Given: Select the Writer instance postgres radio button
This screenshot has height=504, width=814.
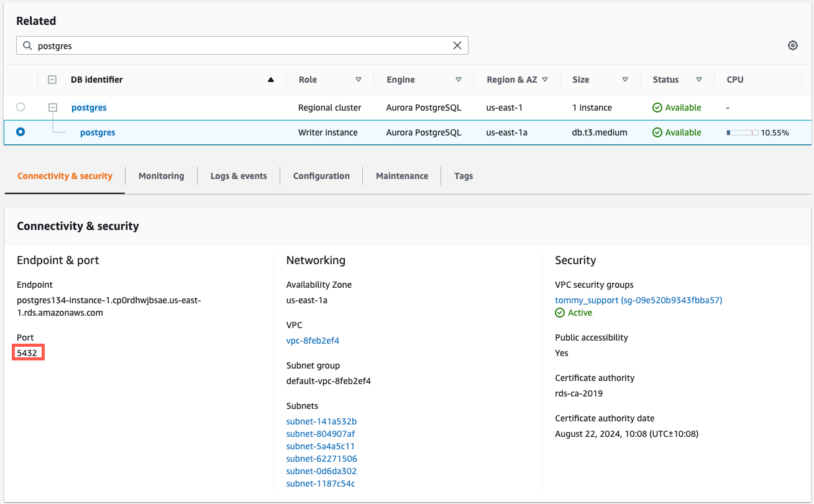Looking at the screenshot, I should (21, 132).
